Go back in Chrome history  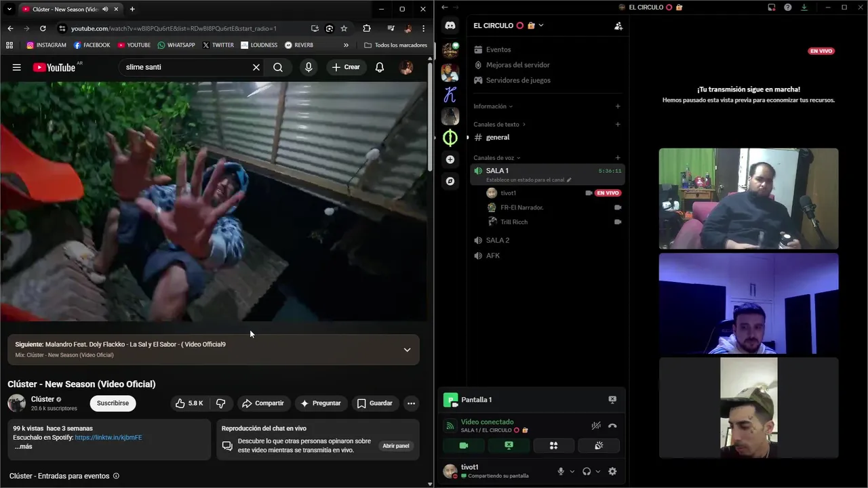tap(10, 28)
